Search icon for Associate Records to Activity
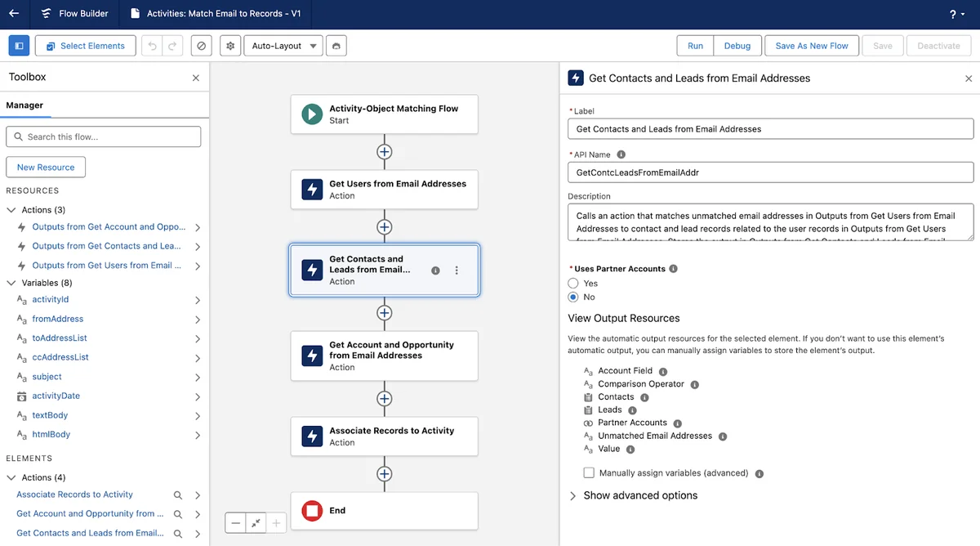The height and width of the screenshot is (546, 980). point(178,495)
